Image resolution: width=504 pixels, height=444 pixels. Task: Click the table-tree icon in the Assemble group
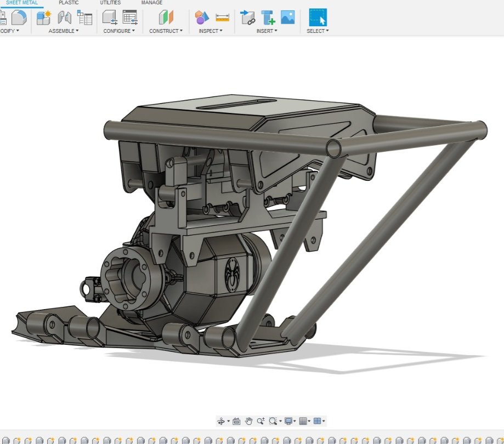click(x=85, y=18)
